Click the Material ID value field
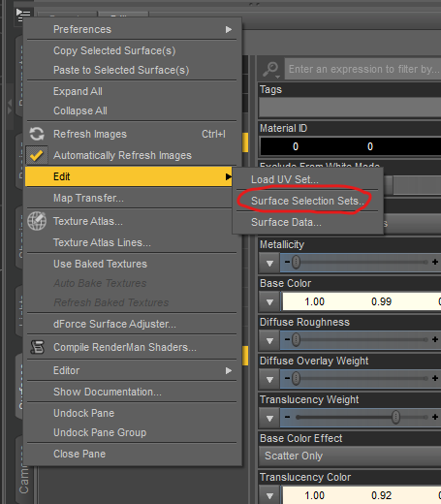 tap(351, 146)
